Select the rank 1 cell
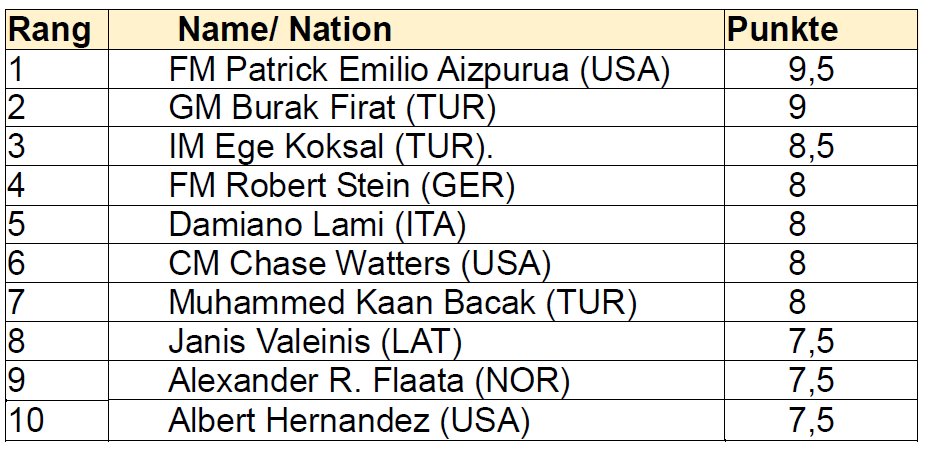Image resolution: width=928 pixels, height=449 pixels. [x=14, y=72]
